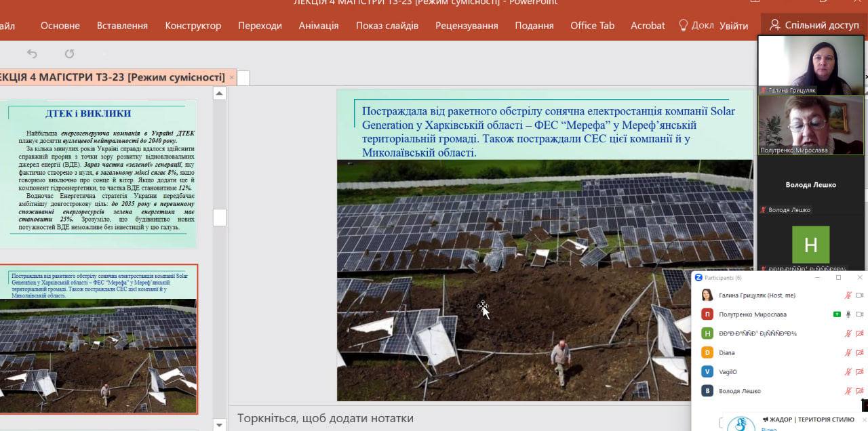
Task: Open the Анімація ribbon tab
Action: tap(319, 26)
